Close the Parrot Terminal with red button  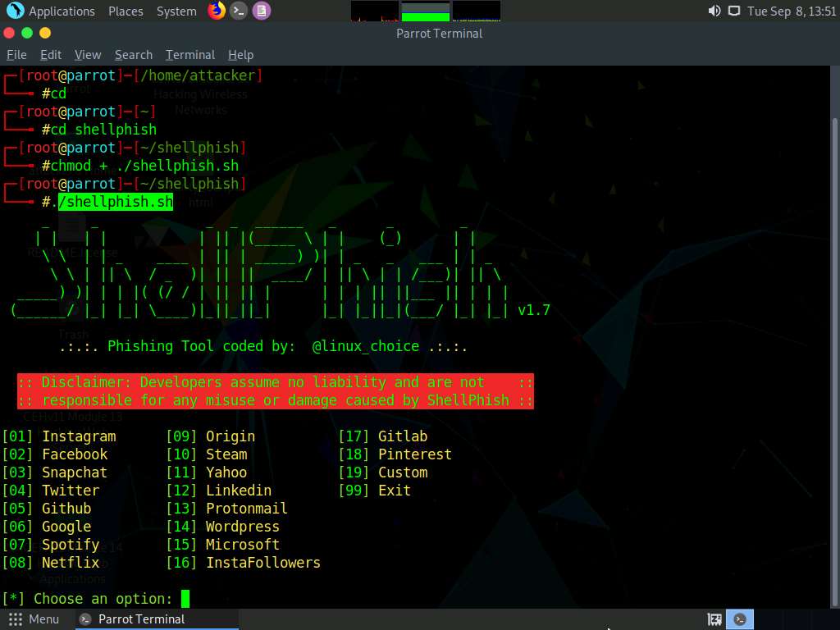(9, 33)
